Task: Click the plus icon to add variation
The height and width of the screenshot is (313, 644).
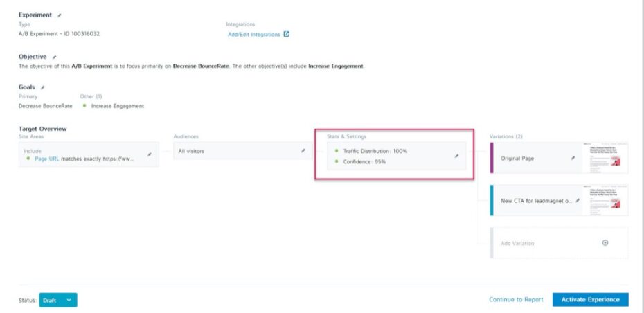Action: [605, 243]
